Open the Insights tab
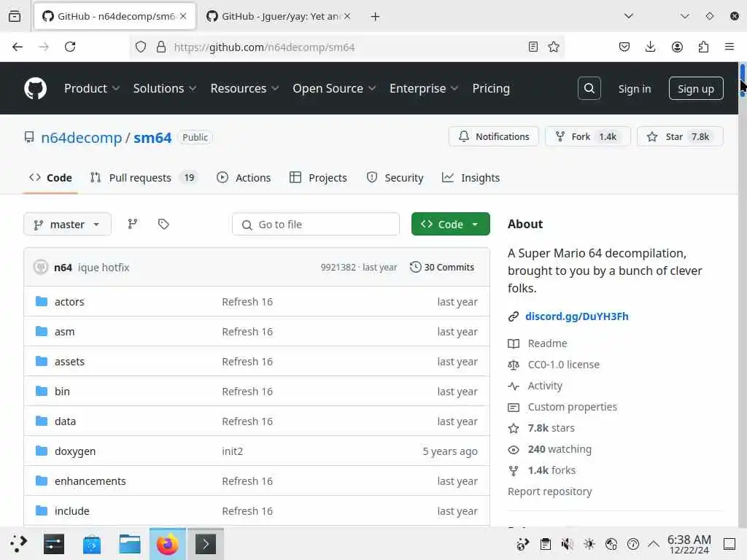 point(471,178)
